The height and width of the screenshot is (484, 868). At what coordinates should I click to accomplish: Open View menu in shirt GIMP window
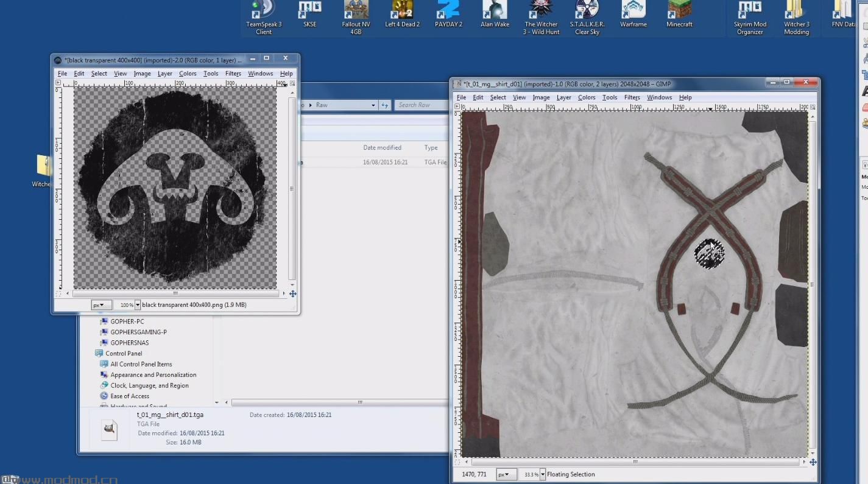point(520,97)
